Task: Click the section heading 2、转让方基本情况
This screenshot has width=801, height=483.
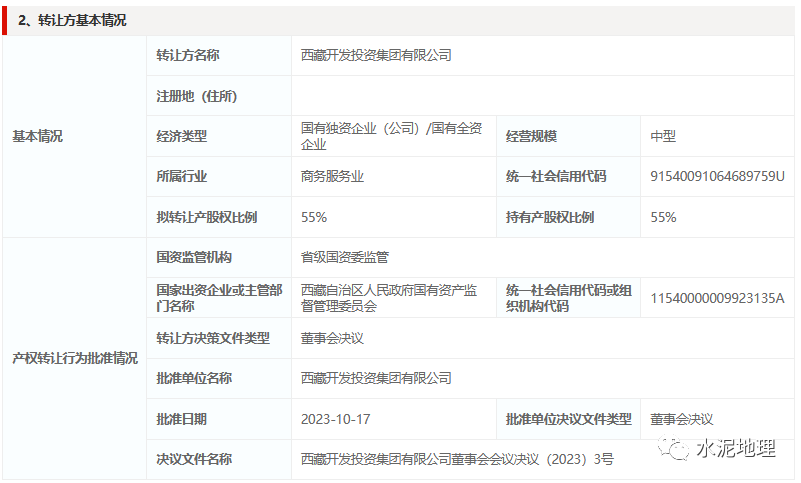Action: [72, 20]
